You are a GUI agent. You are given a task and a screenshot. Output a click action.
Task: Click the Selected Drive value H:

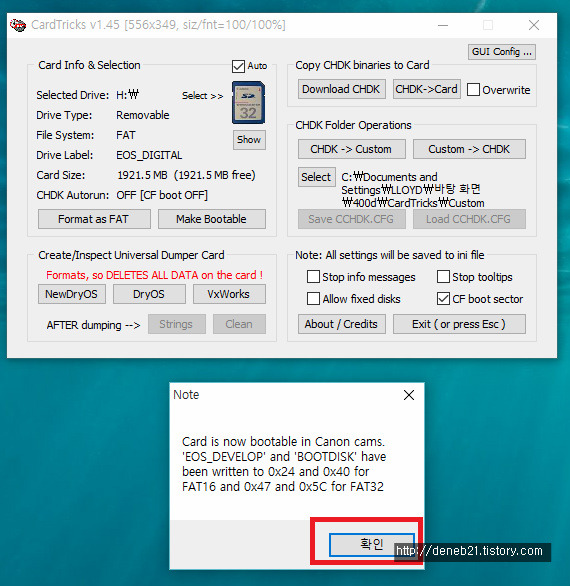127,95
